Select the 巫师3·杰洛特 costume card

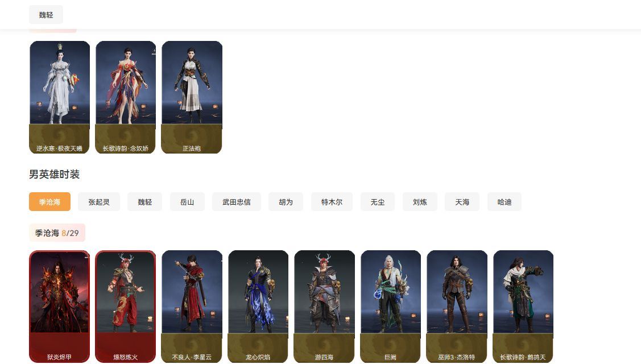457,307
